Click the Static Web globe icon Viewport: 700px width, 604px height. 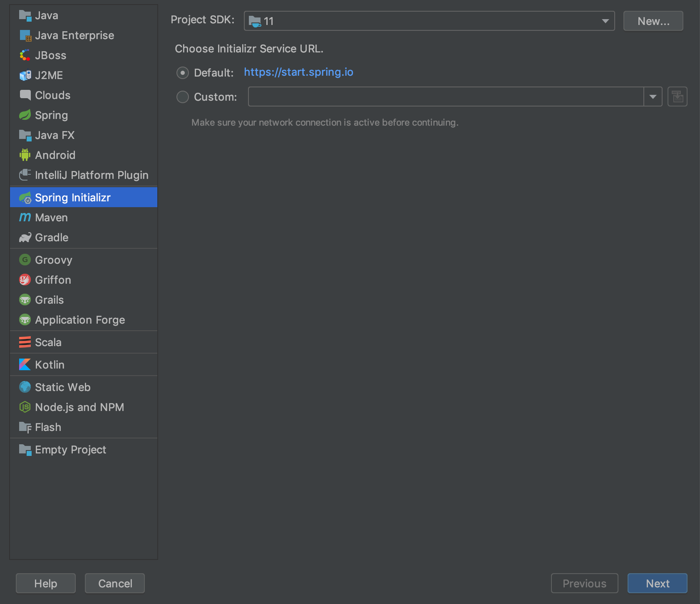[25, 387]
